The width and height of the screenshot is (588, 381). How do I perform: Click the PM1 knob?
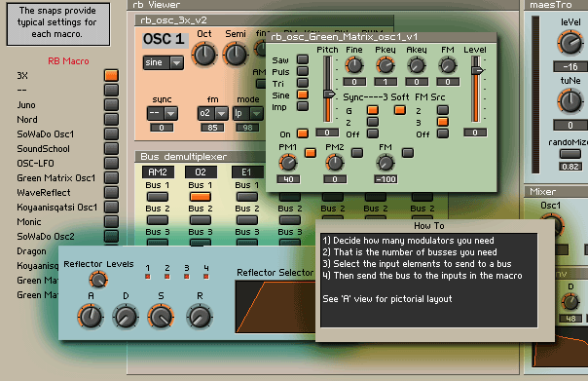(288, 163)
